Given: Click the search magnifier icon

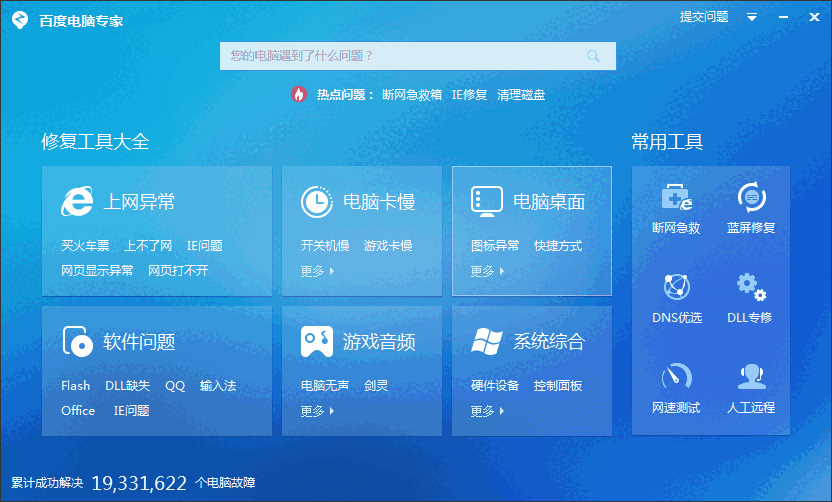Looking at the screenshot, I should (x=593, y=56).
